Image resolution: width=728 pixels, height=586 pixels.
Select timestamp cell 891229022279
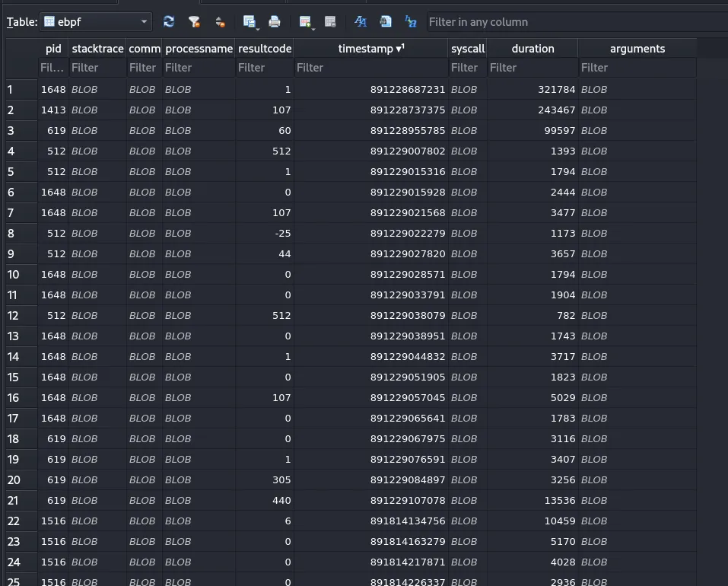point(371,234)
